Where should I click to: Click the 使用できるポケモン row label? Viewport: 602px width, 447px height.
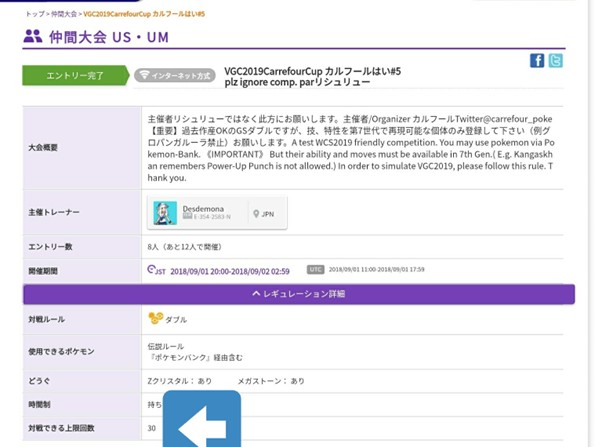tap(61, 351)
